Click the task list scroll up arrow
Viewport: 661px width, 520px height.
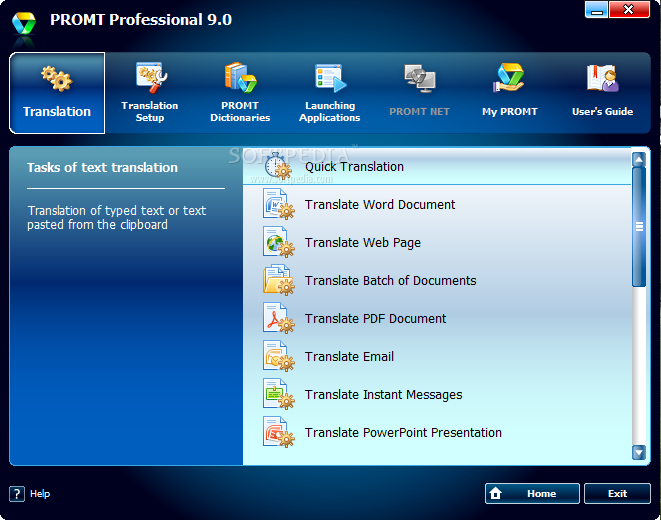(639, 159)
